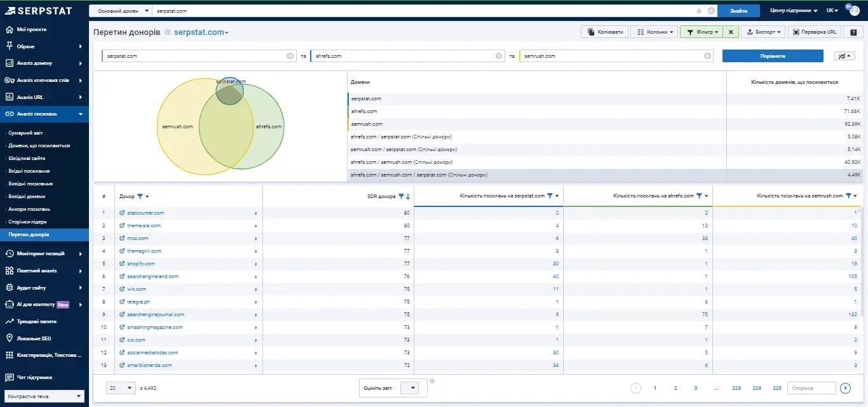Open the shopify.com donor link
868x407 pixels.
coord(141,264)
